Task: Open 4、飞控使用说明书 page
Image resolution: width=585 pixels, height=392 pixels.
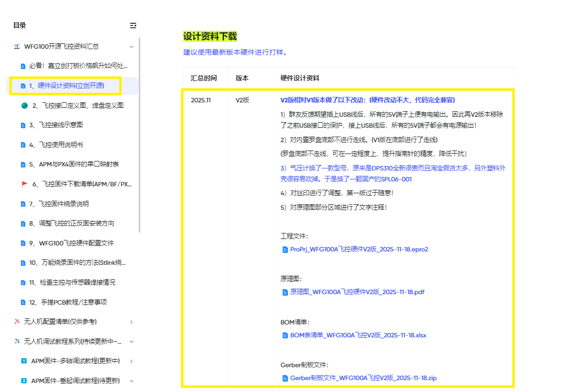Action: click(x=61, y=145)
